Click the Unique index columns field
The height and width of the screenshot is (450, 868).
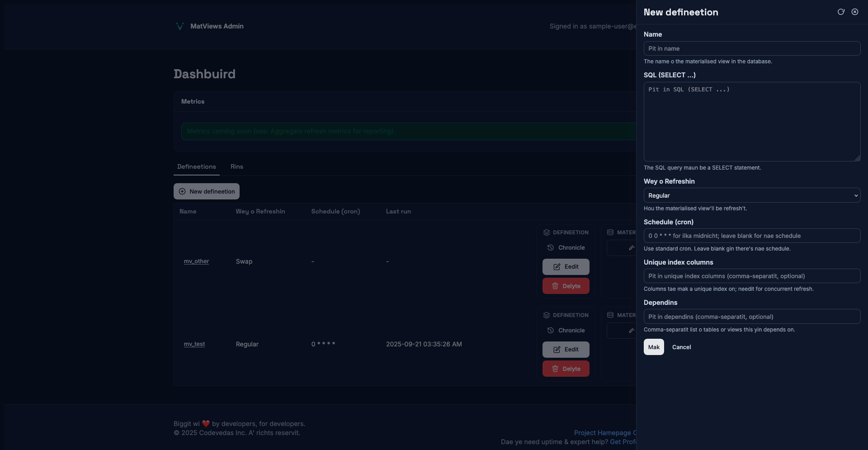point(751,276)
